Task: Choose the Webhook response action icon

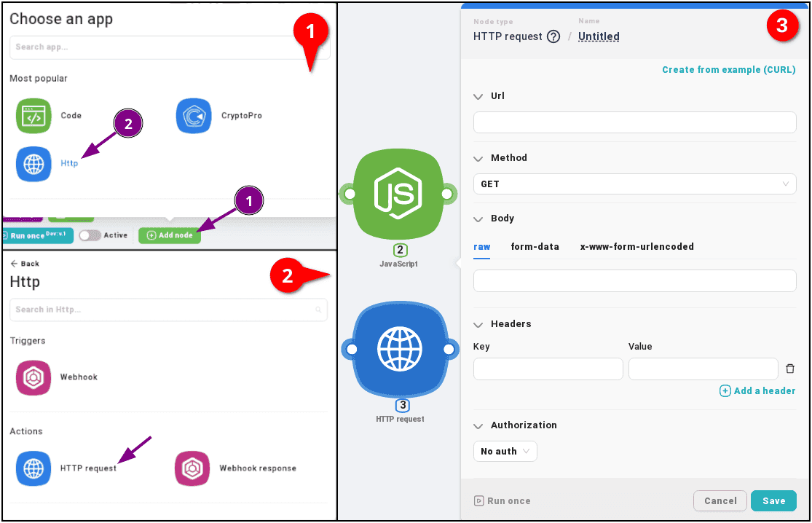Action: [192, 468]
